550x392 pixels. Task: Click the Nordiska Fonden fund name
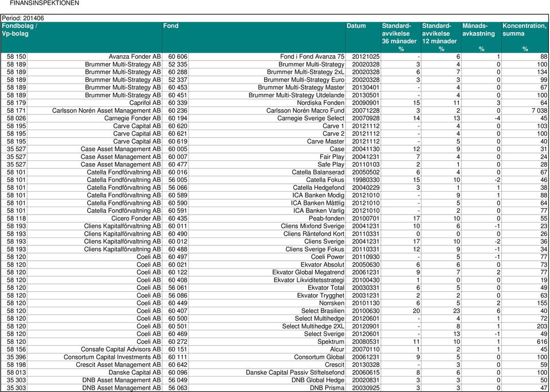click(321, 103)
